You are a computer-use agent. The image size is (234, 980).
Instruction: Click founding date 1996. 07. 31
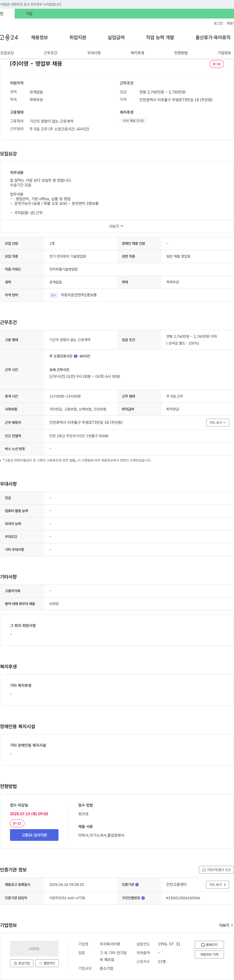[x=169, y=944]
